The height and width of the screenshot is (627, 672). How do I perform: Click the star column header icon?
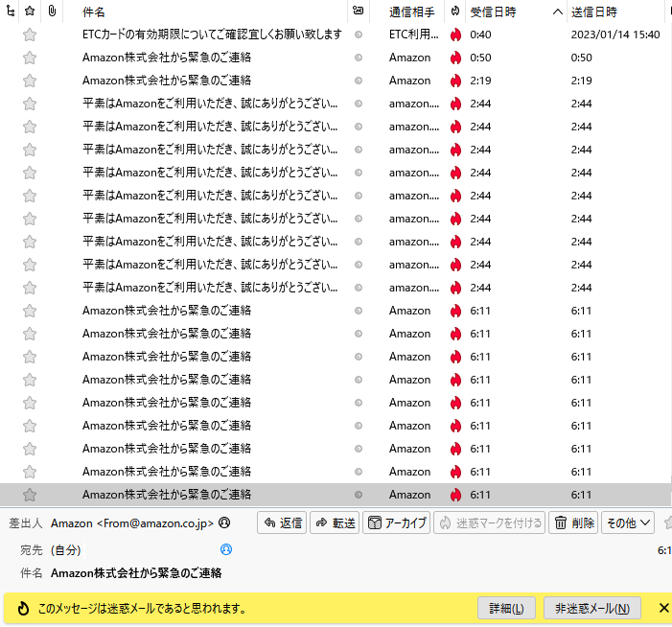pos(30,12)
